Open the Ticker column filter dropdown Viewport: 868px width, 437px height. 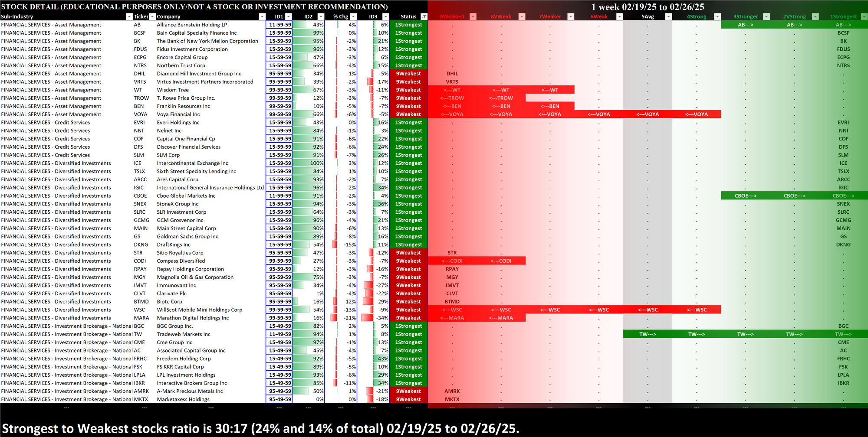(152, 16)
